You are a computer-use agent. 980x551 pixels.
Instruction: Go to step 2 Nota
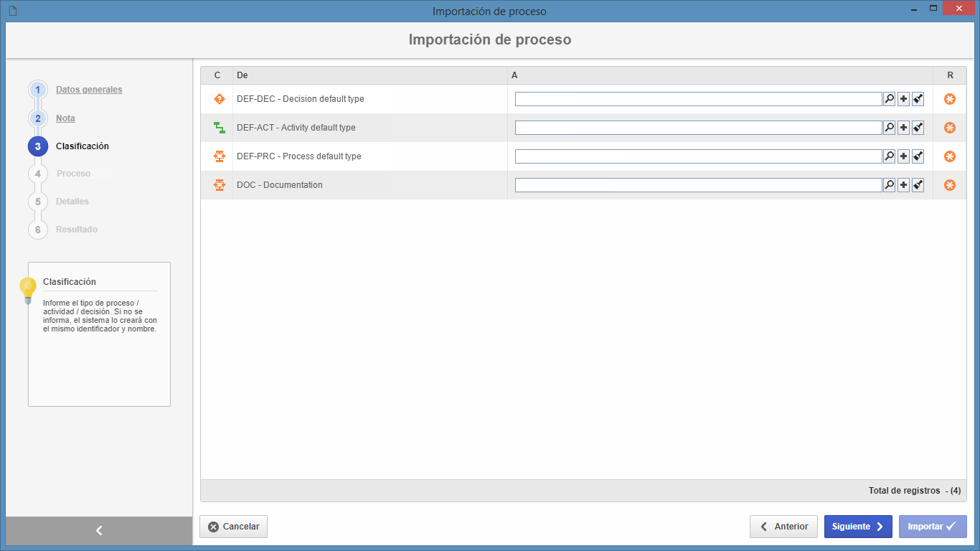tap(65, 118)
